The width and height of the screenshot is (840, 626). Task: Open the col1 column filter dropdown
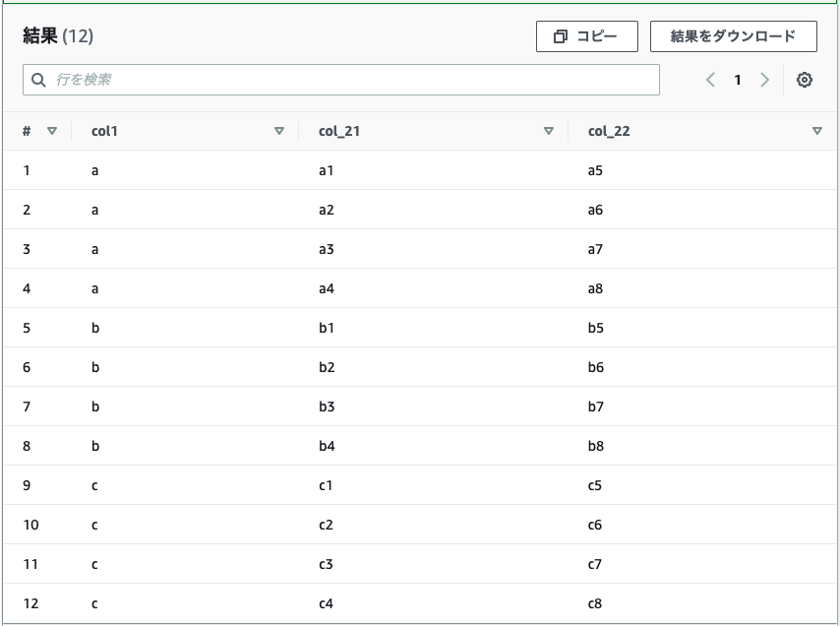[279, 130]
